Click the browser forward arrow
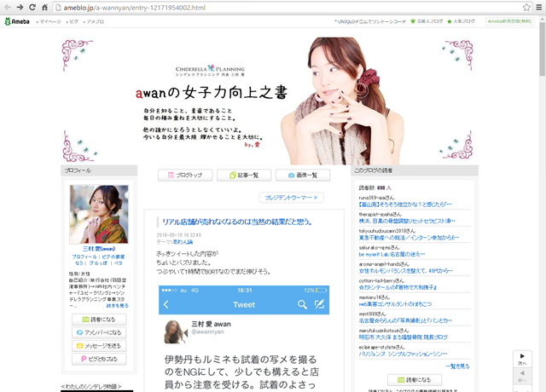 20,7
